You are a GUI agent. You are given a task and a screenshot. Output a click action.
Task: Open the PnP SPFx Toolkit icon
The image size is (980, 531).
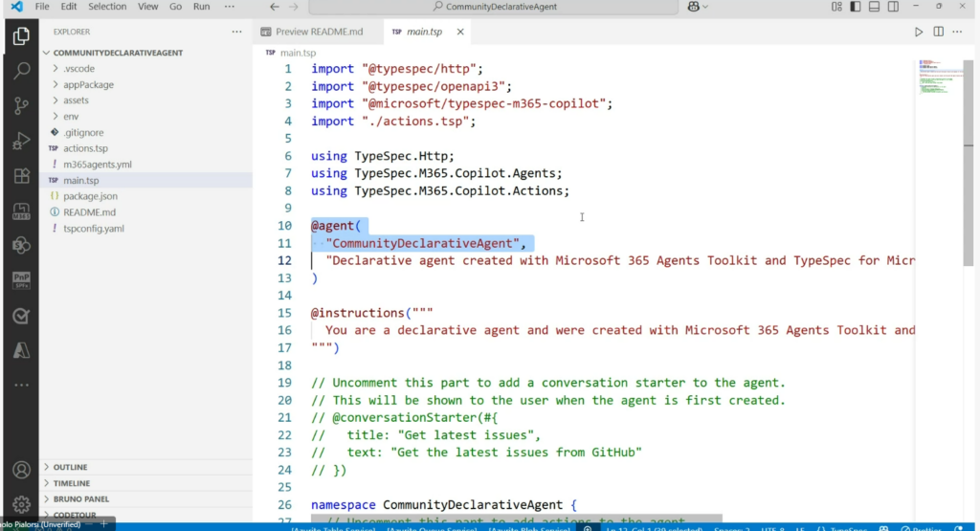[x=21, y=280]
